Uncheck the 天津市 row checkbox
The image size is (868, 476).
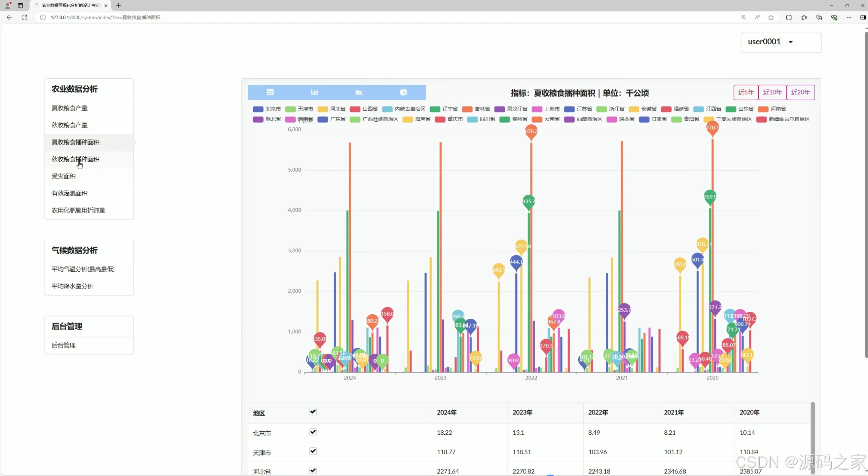(x=313, y=451)
